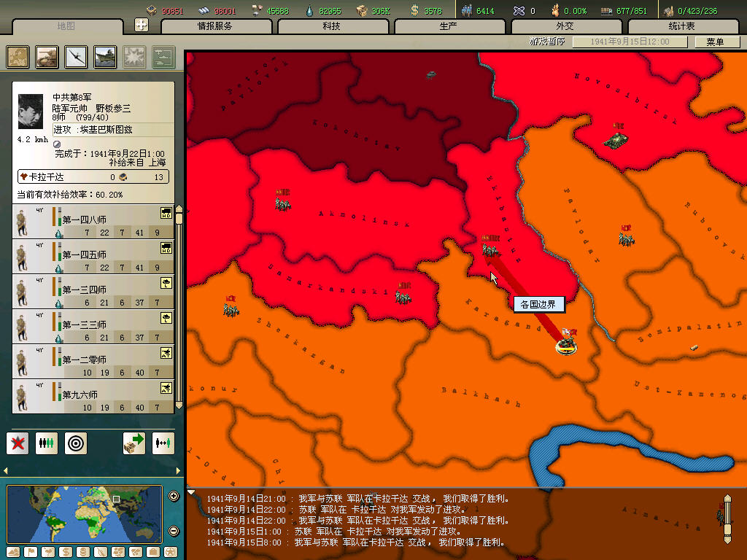Viewport: 747px width, 560px height.
Task: Open the 生产 production tab
Action: [x=449, y=26]
